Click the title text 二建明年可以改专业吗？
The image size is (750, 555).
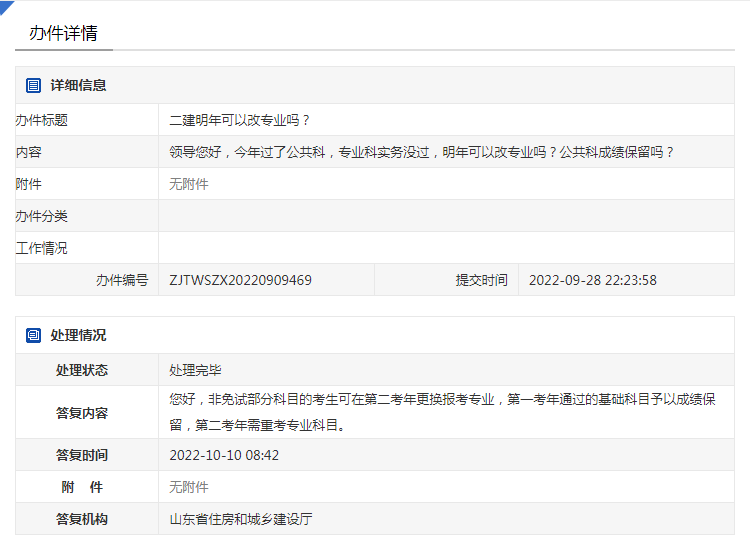pos(241,120)
